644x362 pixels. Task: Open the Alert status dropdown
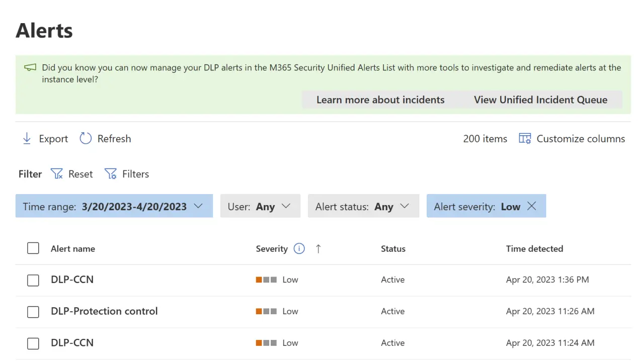point(405,206)
